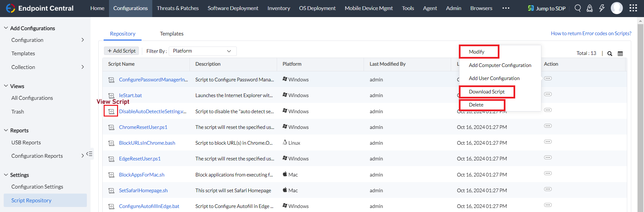Viewport: 644px width, 212px height.
Task: Choose Download Script from context menu
Action: 486,92
